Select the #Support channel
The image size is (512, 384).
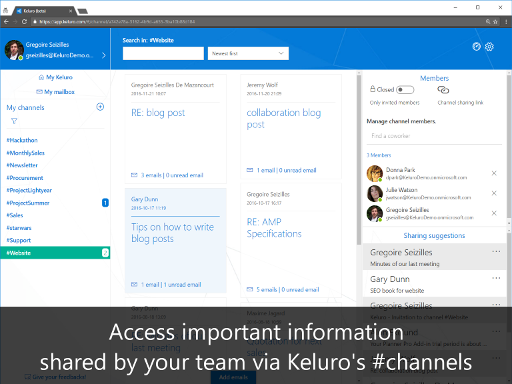click(19, 240)
